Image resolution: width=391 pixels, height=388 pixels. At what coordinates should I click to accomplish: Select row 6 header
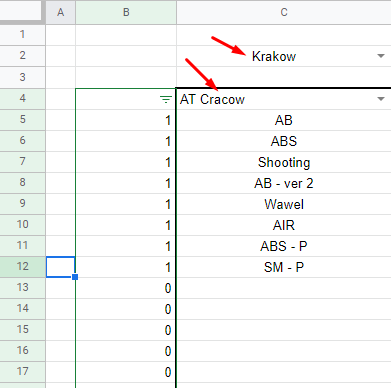22,141
